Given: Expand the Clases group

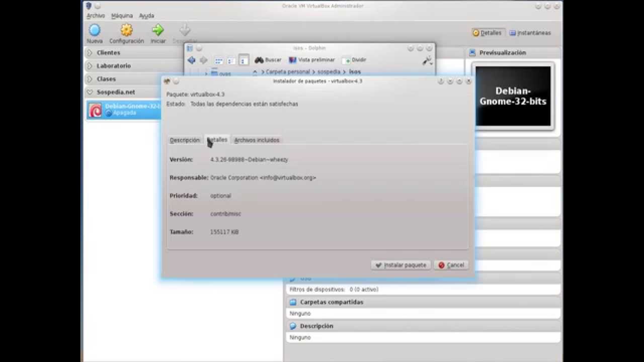Looking at the screenshot, I should click(x=90, y=79).
